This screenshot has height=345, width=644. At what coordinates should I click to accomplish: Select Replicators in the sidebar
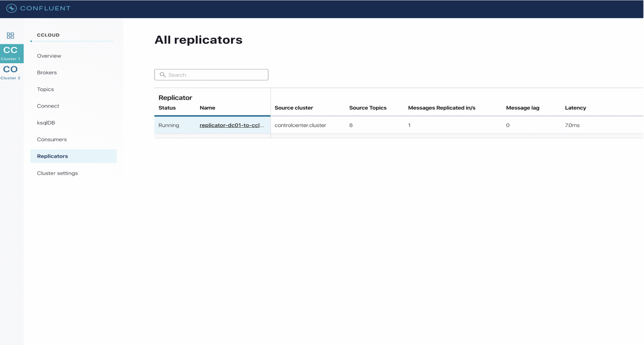pyautogui.click(x=52, y=156)
